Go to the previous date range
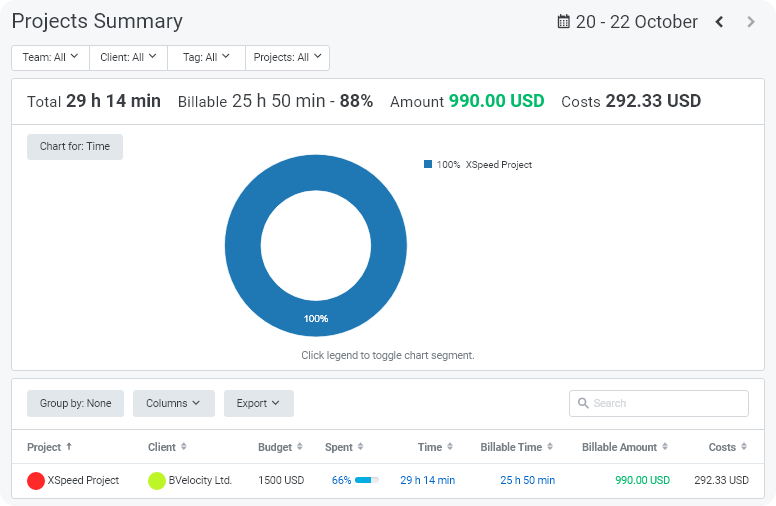This screenshot has height=506, width=776. point(719,22)
